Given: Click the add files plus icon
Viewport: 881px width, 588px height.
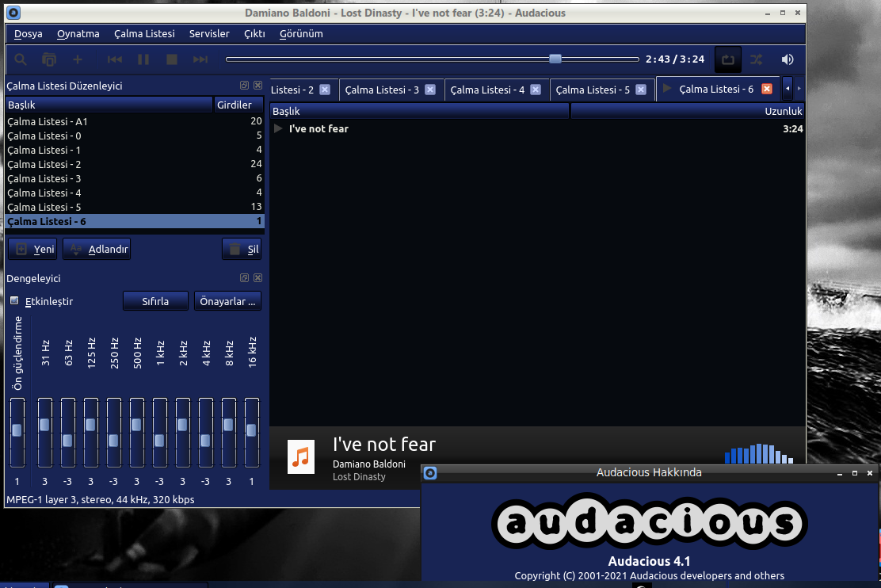Looking at the screenshot, I should (x=78, y=59).
